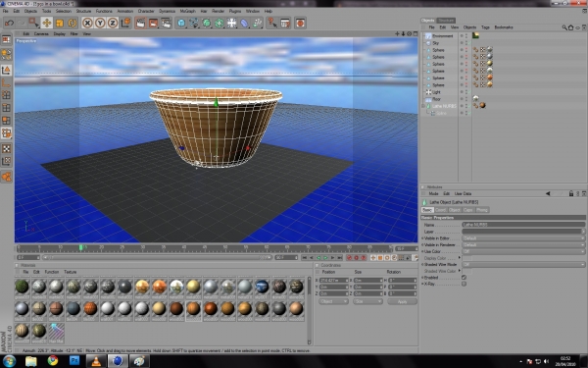Open the purple deformer objects icon
588x368 pixels.
tap(244, 23)
